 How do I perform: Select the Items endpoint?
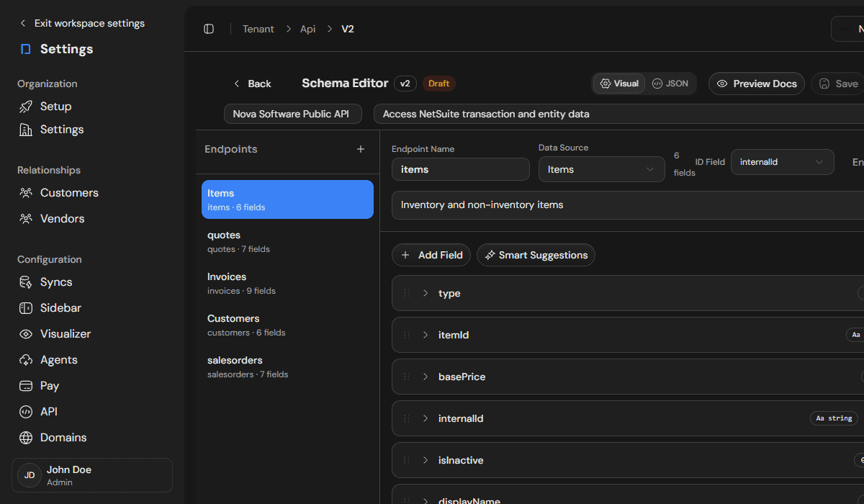click(287, 199)
